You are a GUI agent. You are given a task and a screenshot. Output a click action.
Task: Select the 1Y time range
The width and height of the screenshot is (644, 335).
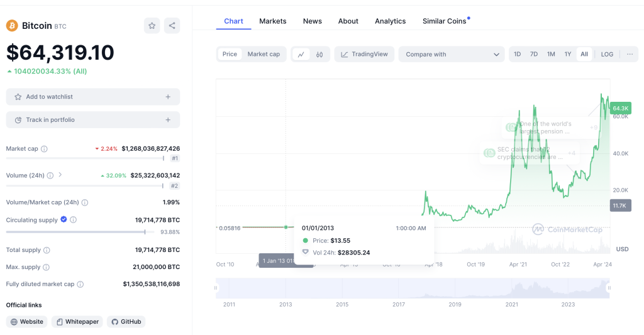(568, 54)
